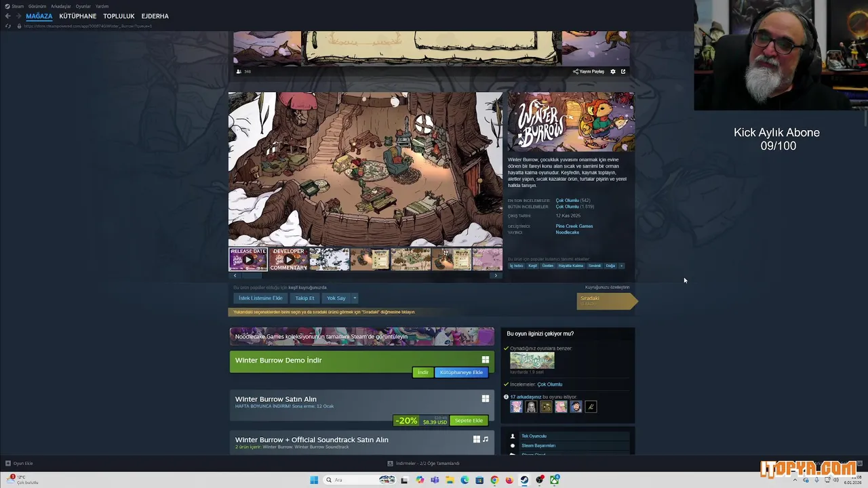Screen dimensions: 868x488
Task: Click Yok Say button
Action: click(336, 298)
